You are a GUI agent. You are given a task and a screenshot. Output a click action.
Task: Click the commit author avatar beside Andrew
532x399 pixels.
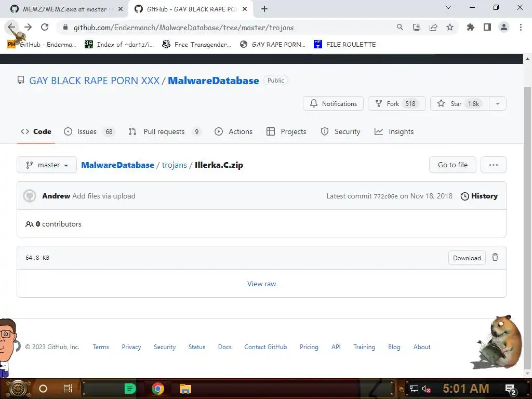(x=30, y=196)
